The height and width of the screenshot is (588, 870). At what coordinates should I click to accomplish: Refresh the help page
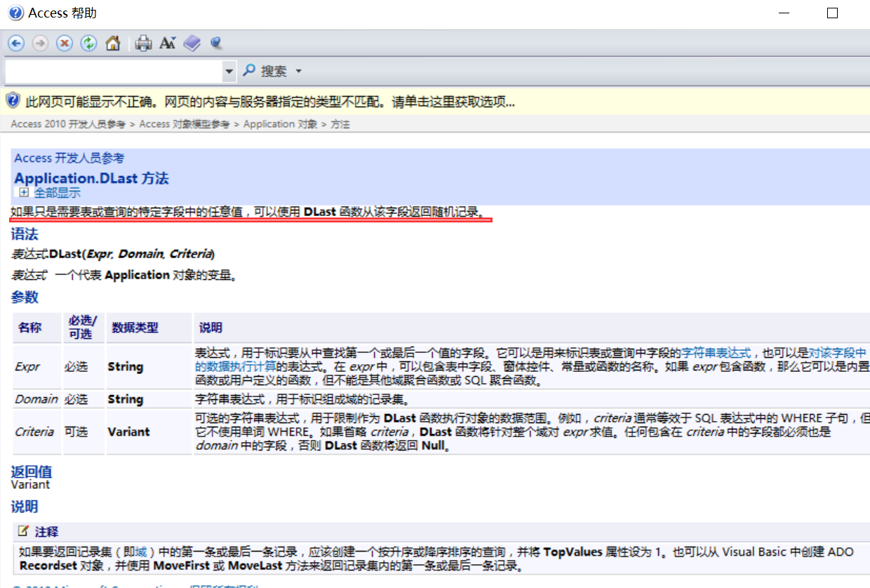pyautogui.click(x=88, y=44)
